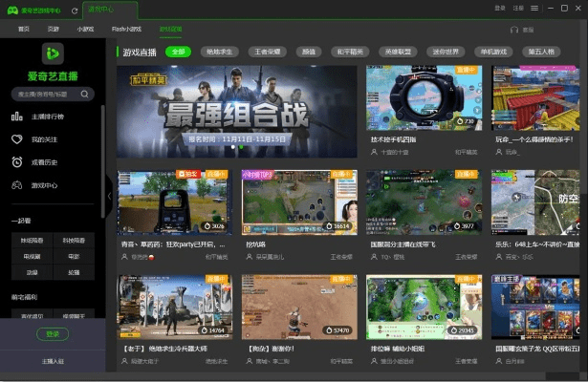
Task: Open the 最强组合战 banner
Action: [x=236, y=112]
